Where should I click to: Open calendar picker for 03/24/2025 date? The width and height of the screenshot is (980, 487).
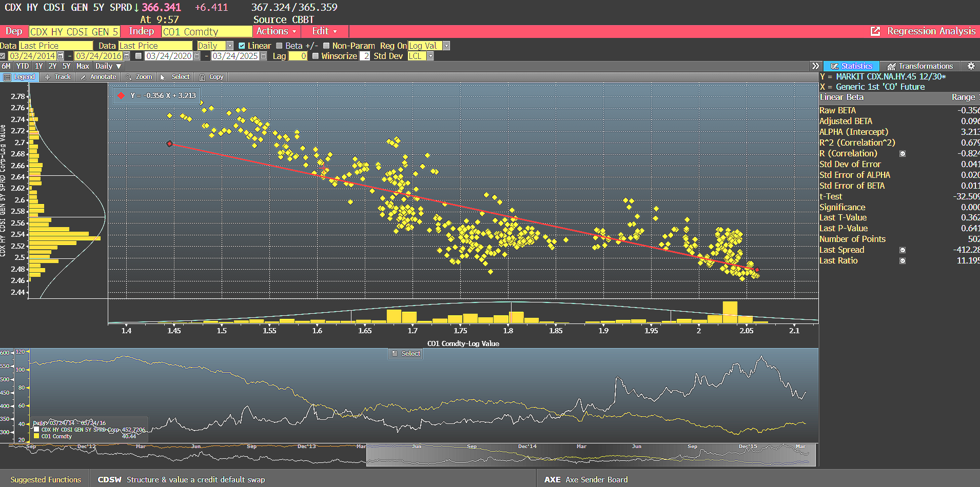tap(263, 56)
